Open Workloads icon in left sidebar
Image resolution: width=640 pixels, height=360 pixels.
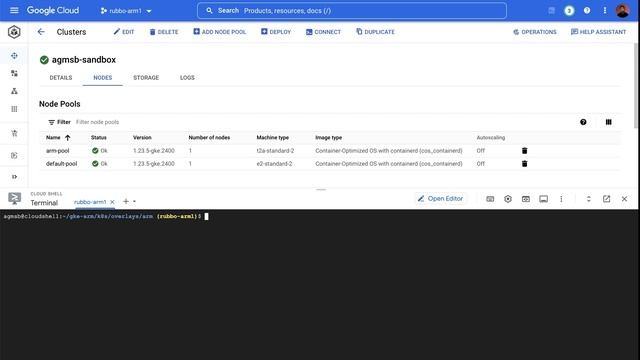[x=14, y=73]
